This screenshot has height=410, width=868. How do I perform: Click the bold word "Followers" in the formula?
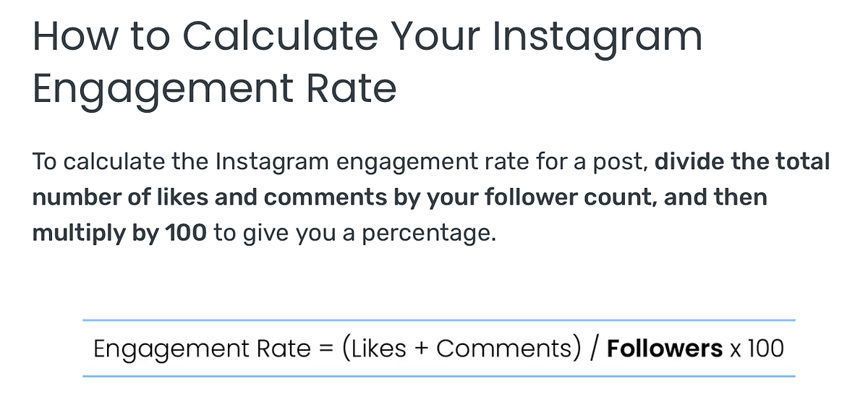tap(665, 349)
